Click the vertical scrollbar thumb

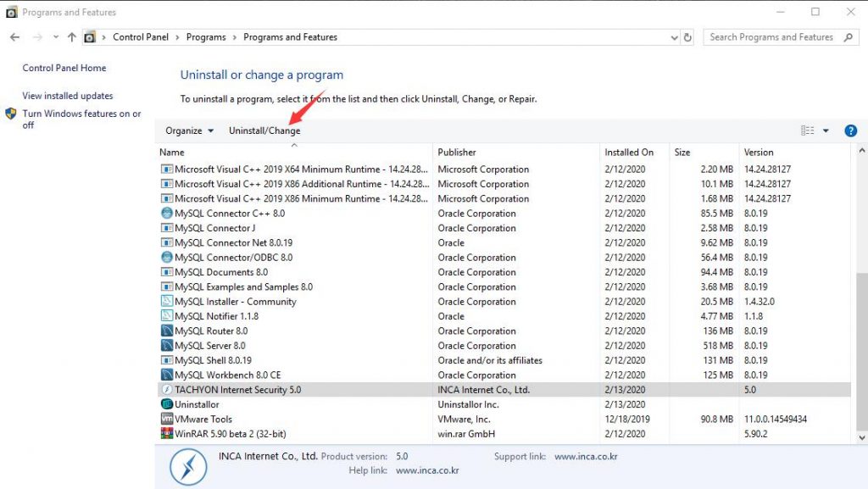click(862, 351)
